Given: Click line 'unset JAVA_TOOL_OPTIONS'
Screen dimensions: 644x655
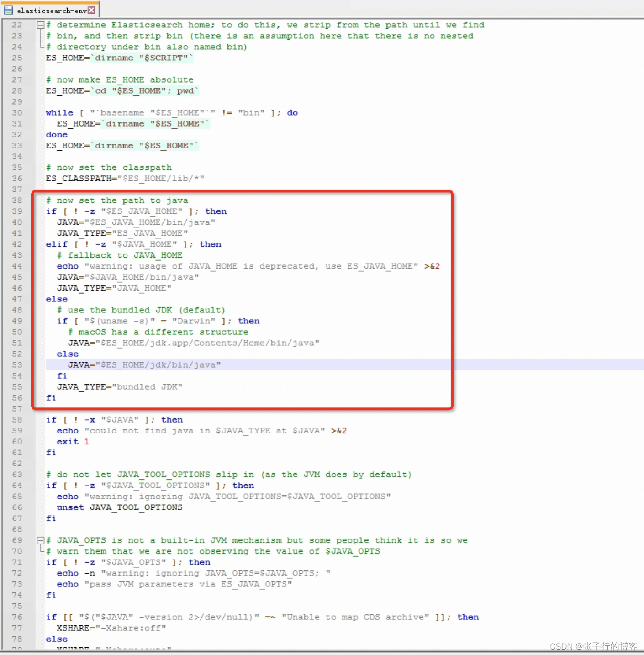Looking at the screenshot, I should (120, 507).
